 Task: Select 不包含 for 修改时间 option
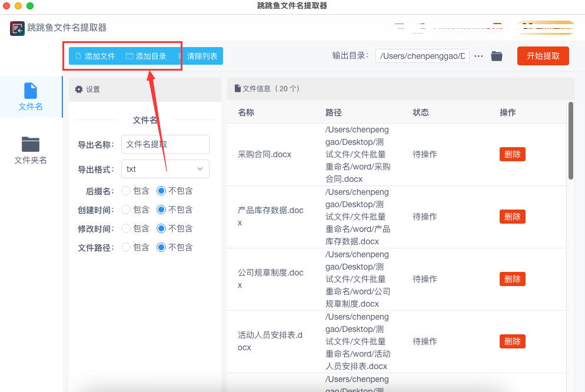point(161,228)
